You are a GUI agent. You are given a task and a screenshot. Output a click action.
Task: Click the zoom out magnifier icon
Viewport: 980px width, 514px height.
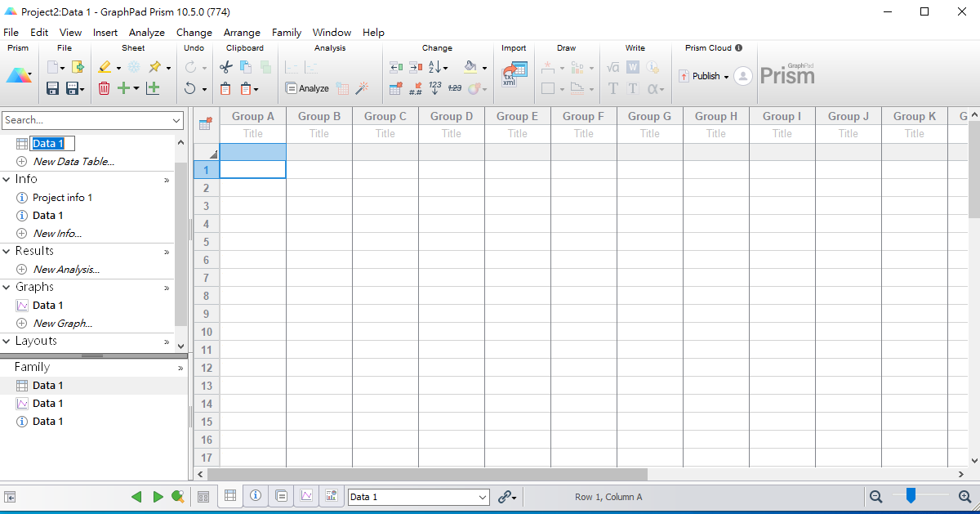pyautogui.click(x=876, y=497)
